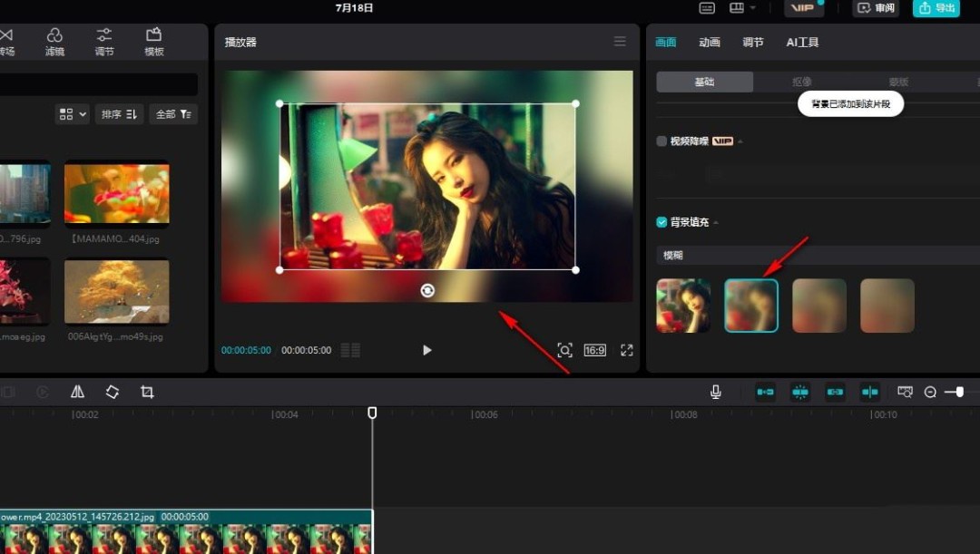The height and width of the screenshot is (554, 980).
Task: Select the crop tool in timeline toolbar
Action: pyautogui.click(x=147, y=392)
